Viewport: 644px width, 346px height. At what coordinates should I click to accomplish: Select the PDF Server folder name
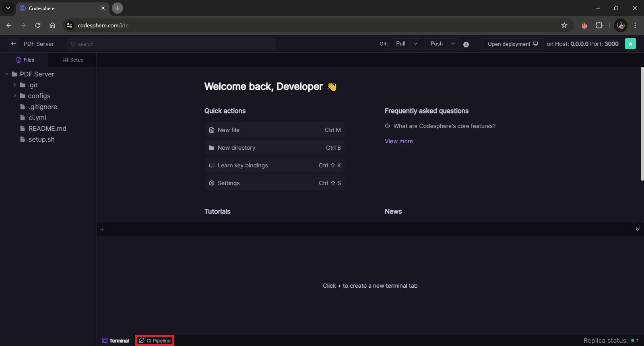(37, 74)
